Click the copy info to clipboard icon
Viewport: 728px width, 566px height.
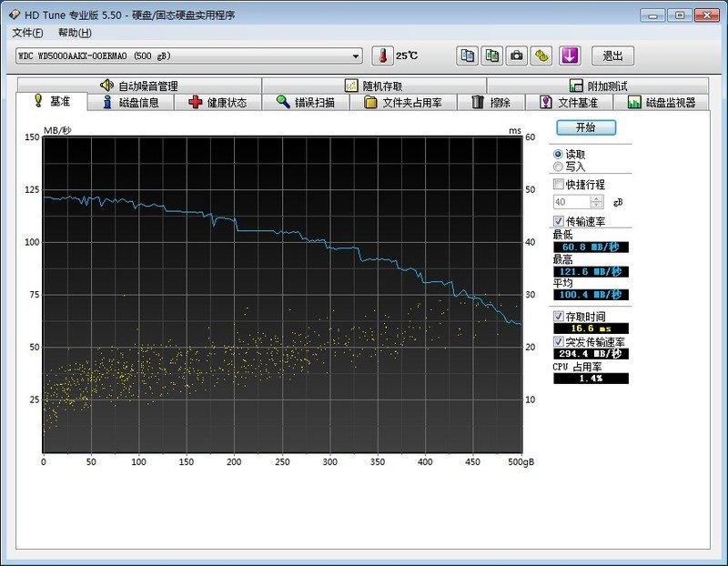467,56
